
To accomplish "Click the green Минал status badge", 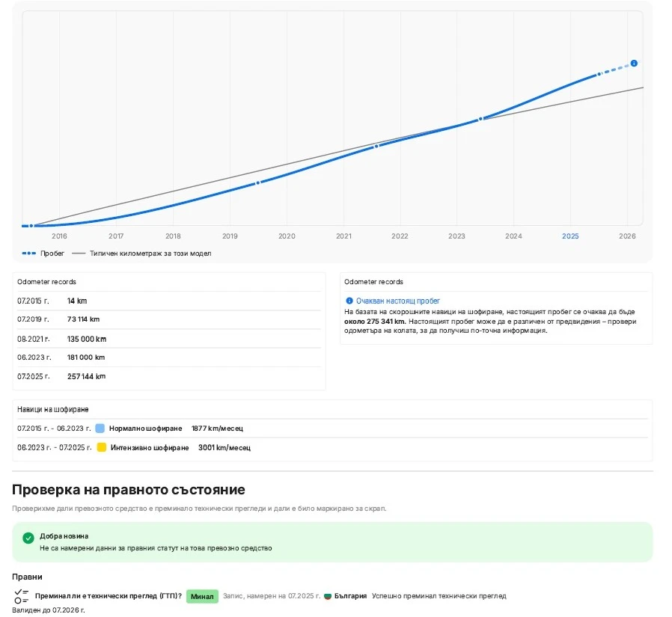I will pos(202,596).
